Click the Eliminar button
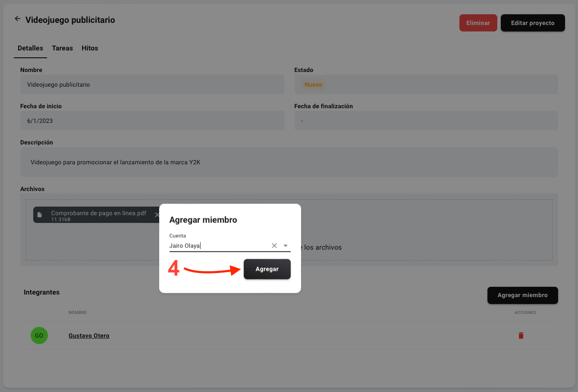This screenshot has width=578, height=392. click(478, 23)
